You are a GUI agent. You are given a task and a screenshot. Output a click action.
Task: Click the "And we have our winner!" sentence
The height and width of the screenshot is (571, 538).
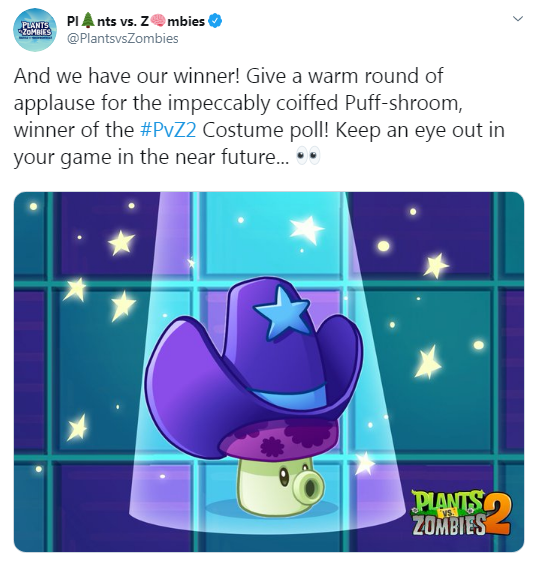coord(127,76)
